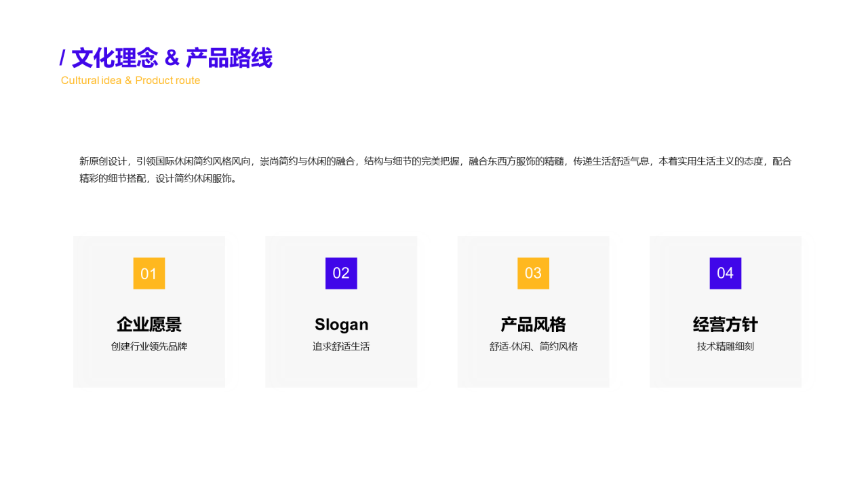Select the purple 02 number badge
This screenshot has width=868, height=488.
pos(341,273)
